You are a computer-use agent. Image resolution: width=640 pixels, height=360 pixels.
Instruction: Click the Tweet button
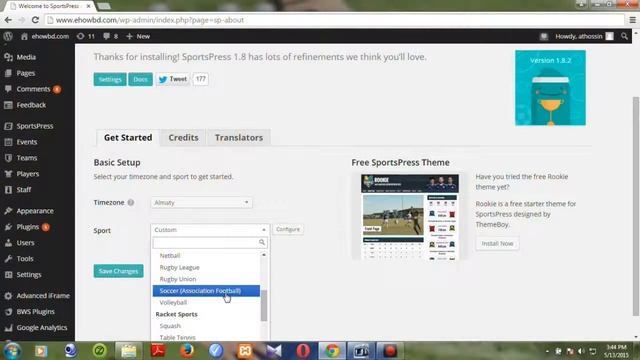click(173, 79)
